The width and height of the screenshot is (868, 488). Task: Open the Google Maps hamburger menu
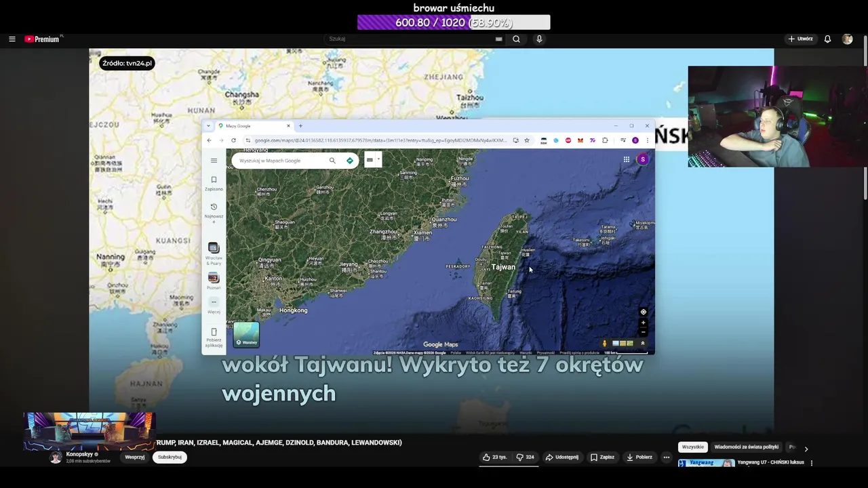214,161
